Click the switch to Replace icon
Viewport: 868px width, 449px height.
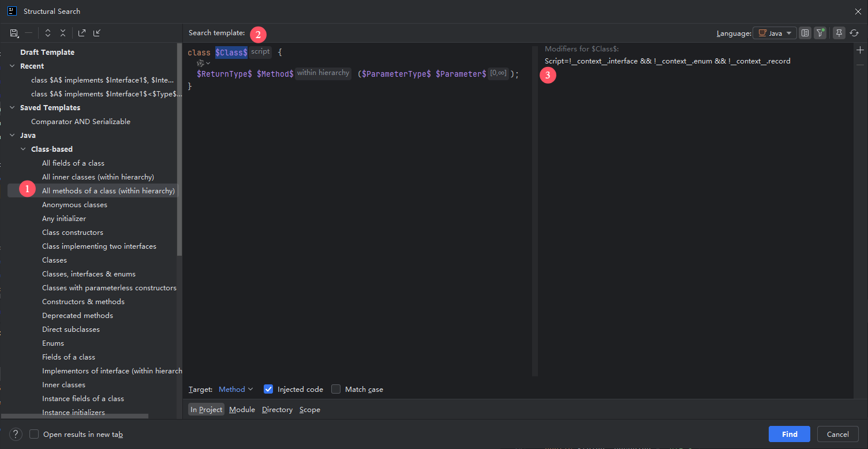[x=854, y=33]
